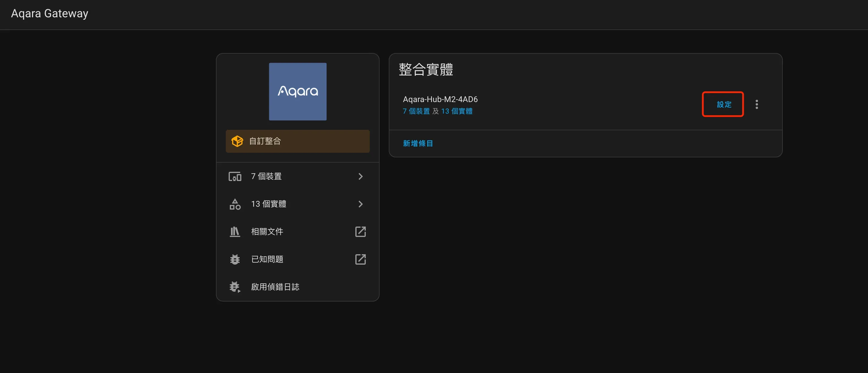Click the bug icon for 已知問題
868x373 pixels.
[x=235, y=259]
